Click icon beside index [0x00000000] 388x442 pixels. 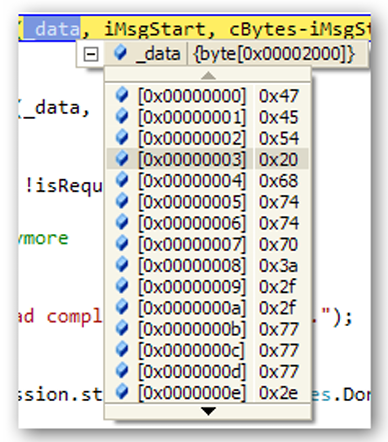[x=122, y=95]
